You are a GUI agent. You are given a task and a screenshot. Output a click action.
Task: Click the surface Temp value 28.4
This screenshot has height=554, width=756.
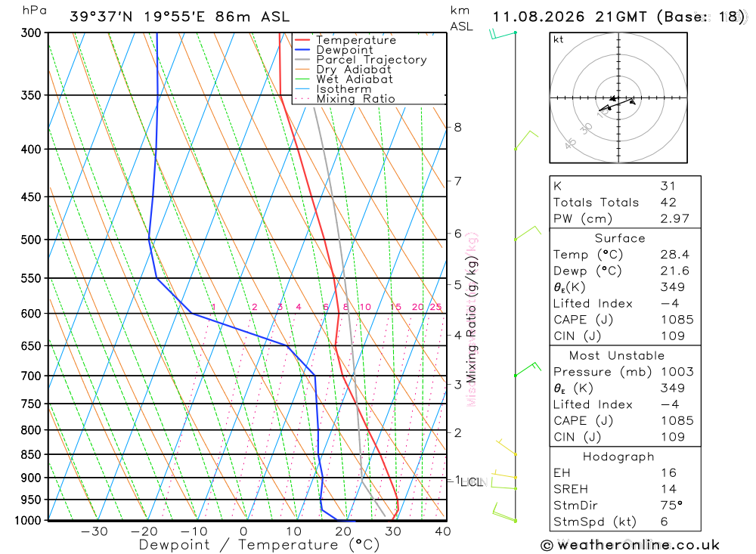[674, 255]
